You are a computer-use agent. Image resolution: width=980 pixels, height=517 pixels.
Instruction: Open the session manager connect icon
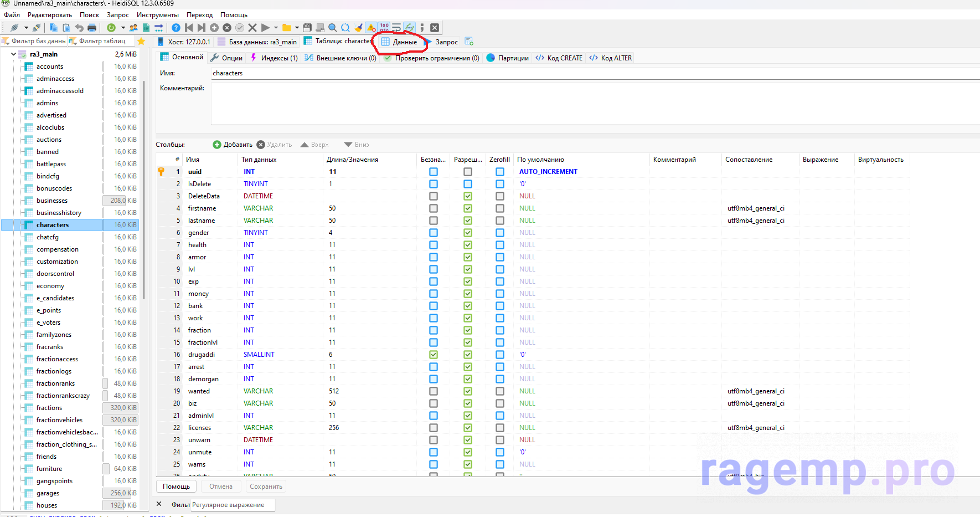click(14, 28)
